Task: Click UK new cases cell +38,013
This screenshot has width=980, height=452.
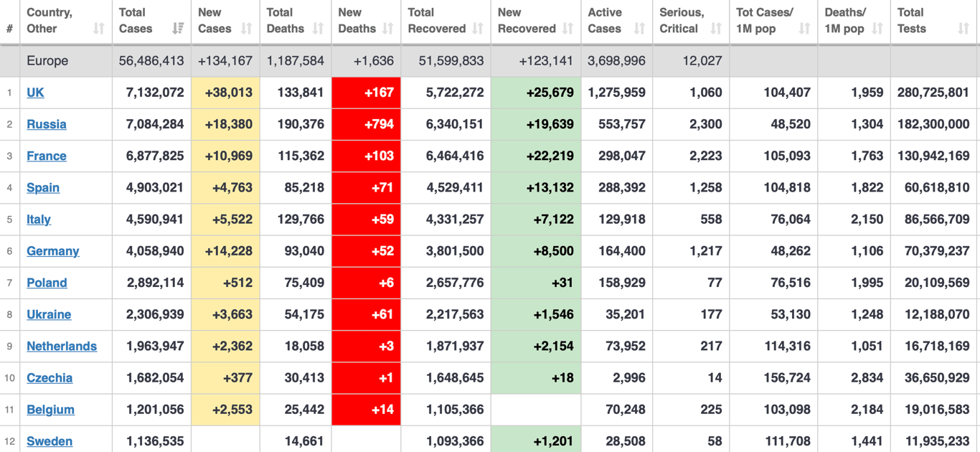Action: click(x=225, y=93)
